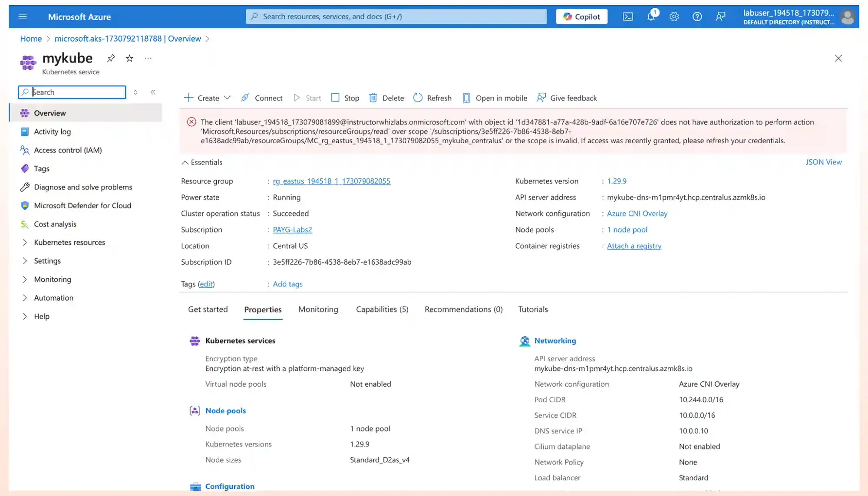The width and height of the screenshot is (868, 496).
Task: Collapse the left navigation menu
Action: (x=153, y=92)
